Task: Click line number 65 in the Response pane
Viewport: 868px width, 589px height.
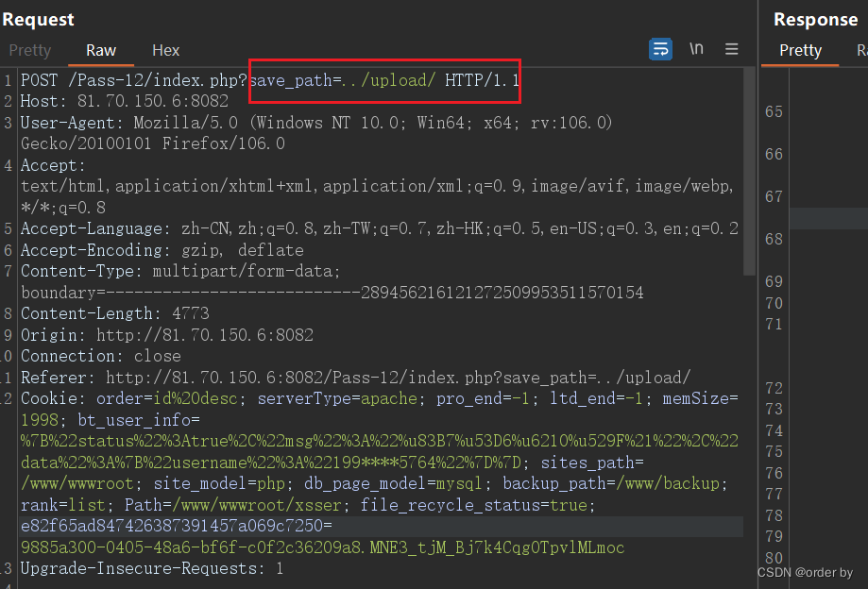Action: pos(774,111)
